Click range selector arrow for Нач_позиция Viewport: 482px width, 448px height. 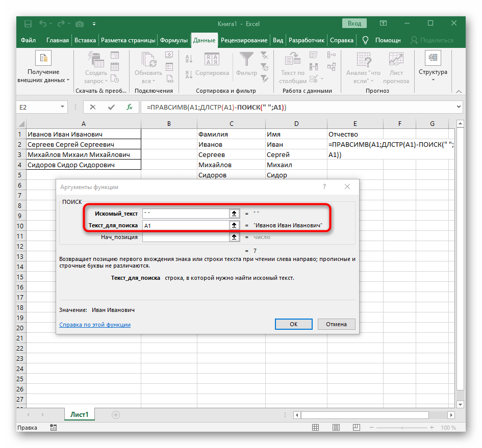(234, 237)
